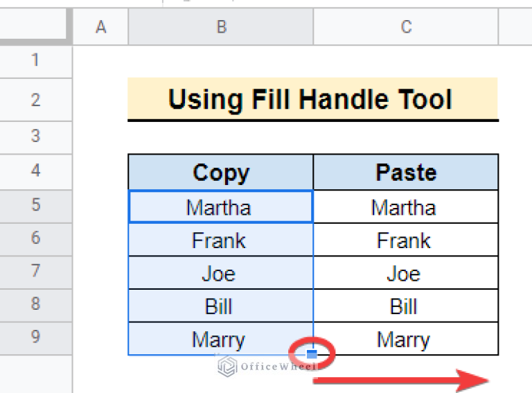Click the Copy header cell
This screenshot has height=393, width=532.
[x=221, y=173]
